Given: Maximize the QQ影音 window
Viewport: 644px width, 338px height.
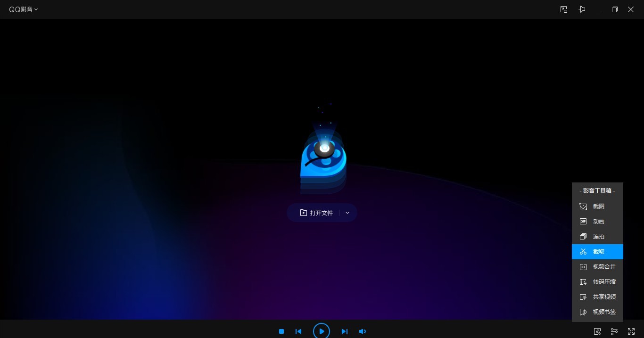Looking at the screenshot, I should [x=615, y=9].
